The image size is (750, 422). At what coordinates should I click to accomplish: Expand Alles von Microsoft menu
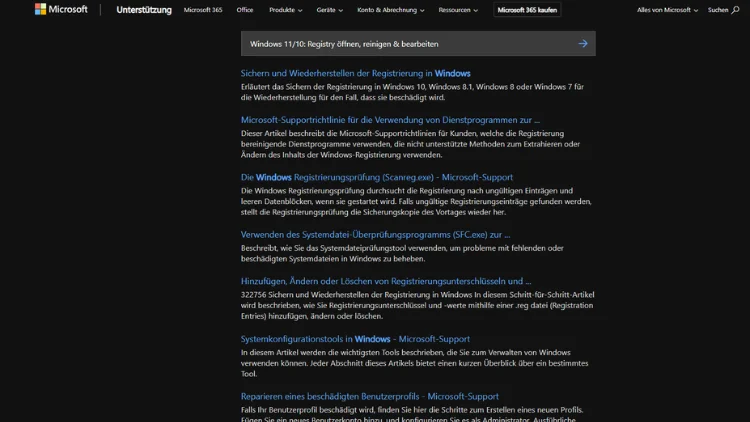tap(667, 10)
